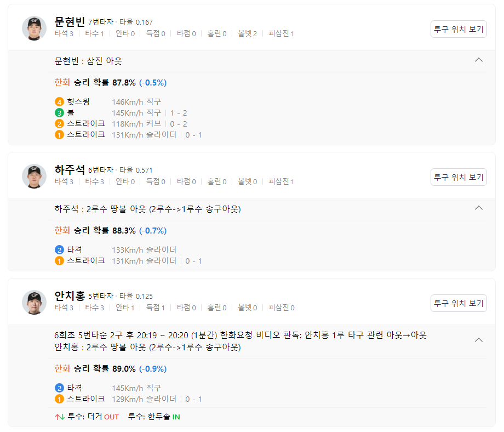Click 문현빈 player profile photo
504x432 pixels.
[34, 27]
